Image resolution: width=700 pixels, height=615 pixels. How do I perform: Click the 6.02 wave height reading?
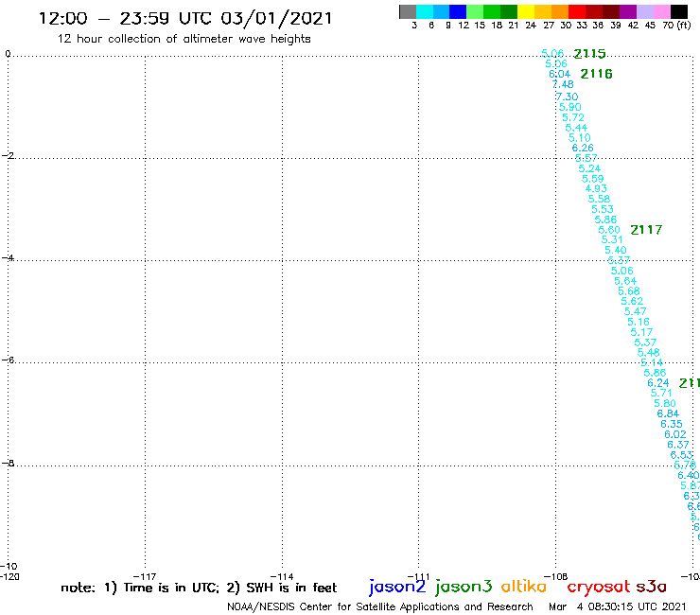(675, 434)
